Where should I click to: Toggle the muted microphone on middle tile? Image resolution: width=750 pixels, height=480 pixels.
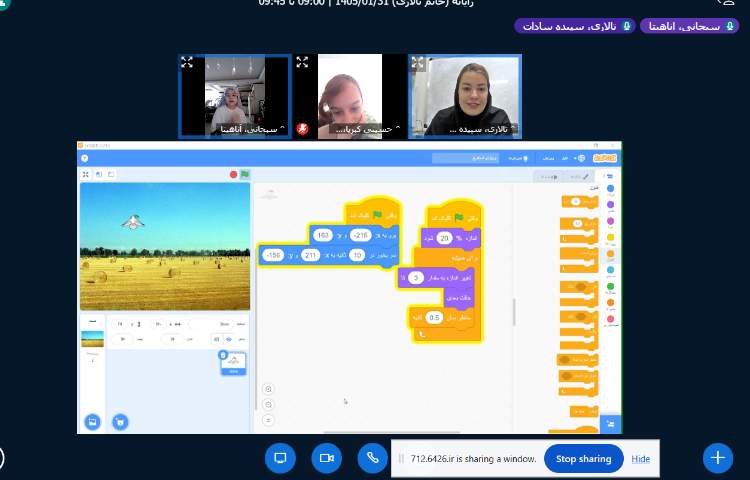pos(302,129)
